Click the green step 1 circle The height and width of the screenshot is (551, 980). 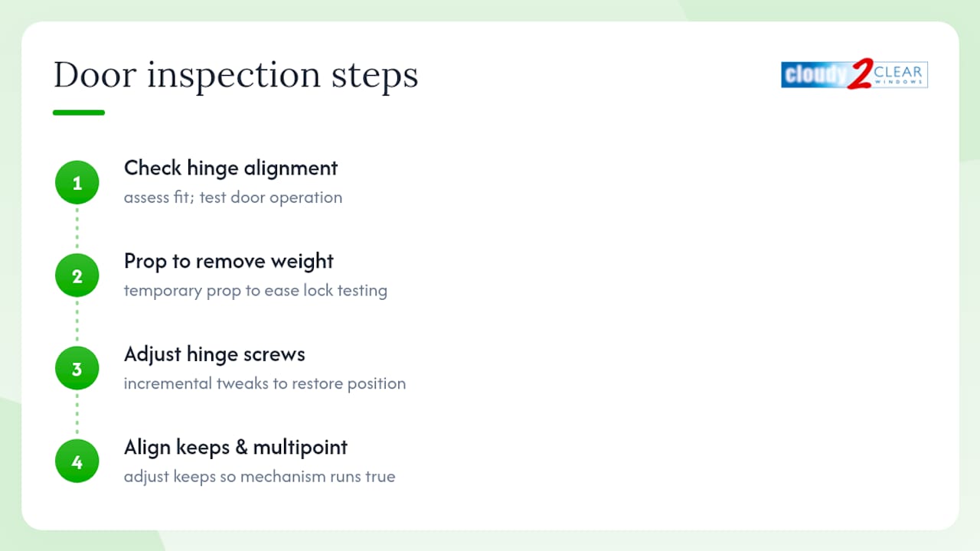coord(77,183)
